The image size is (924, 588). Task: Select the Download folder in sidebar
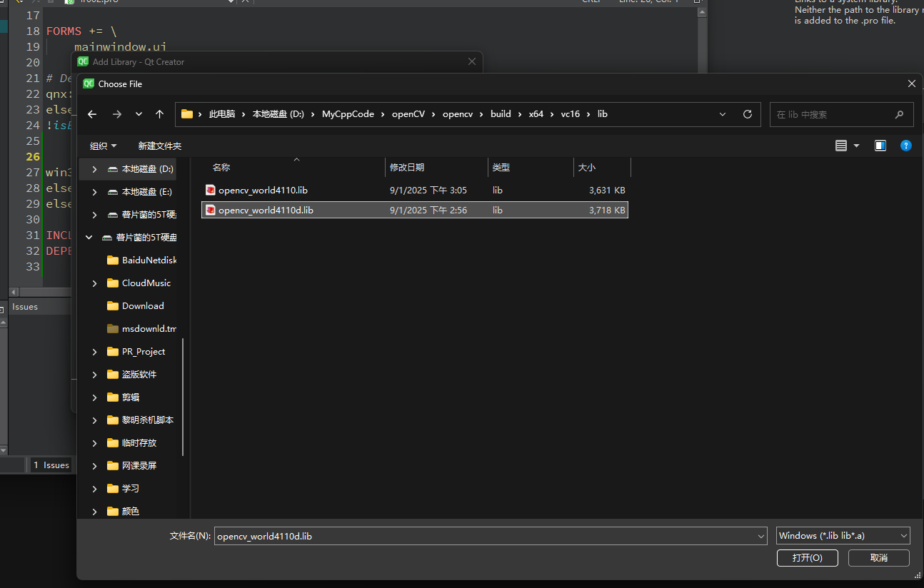point(143,306)
